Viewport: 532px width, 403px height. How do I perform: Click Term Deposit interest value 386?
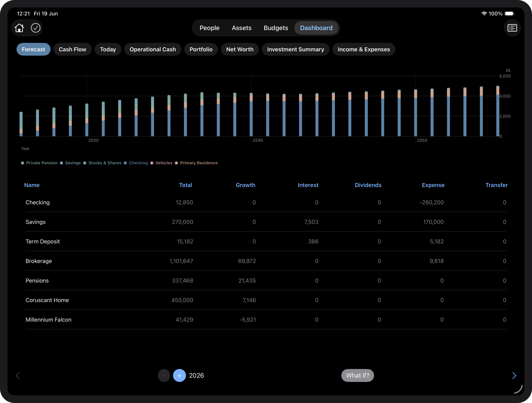pyautogui.click(x=313, y=241)
